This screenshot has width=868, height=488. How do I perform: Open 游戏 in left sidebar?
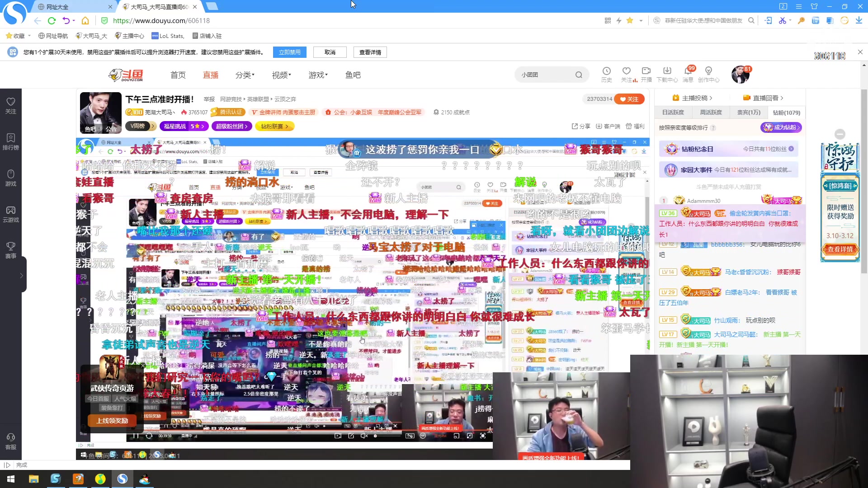coord(11,178)
